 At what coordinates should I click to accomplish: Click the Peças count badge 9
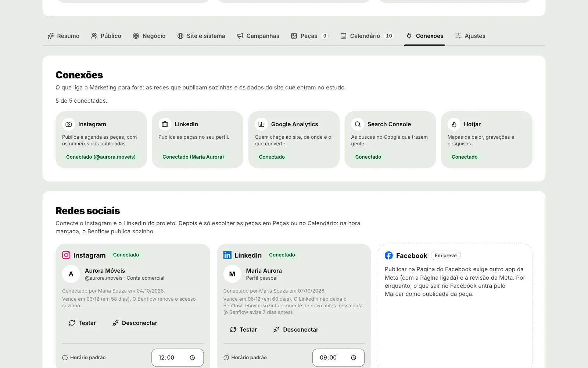[x=325, y=36]
